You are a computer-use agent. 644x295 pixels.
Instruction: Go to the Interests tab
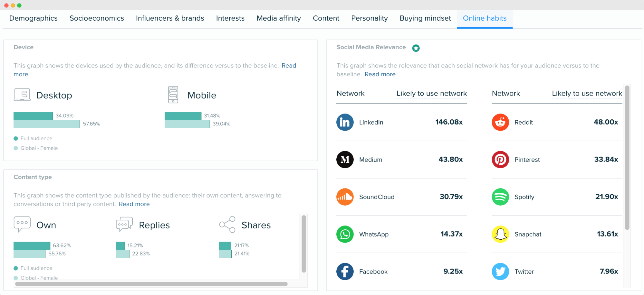pyautogui.click(x=230, y=18)
